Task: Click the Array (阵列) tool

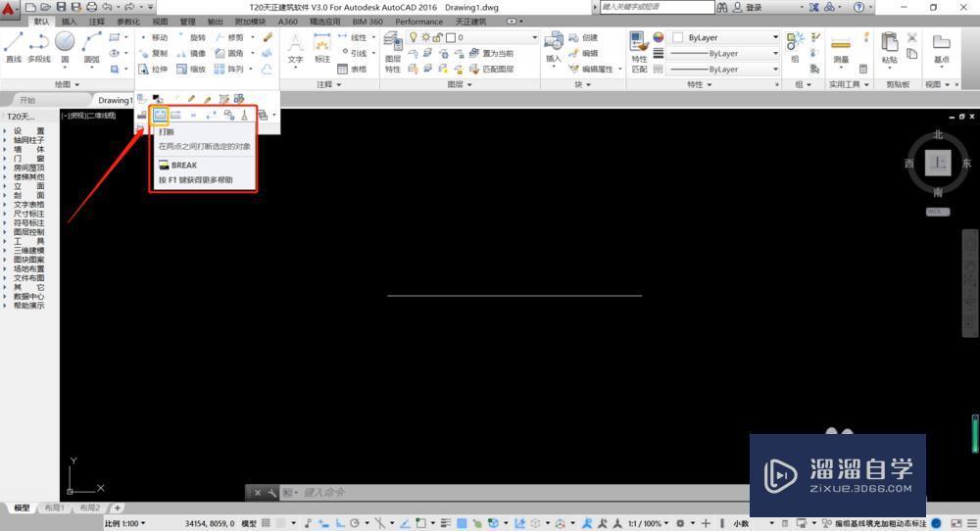Action: (228, 69)
